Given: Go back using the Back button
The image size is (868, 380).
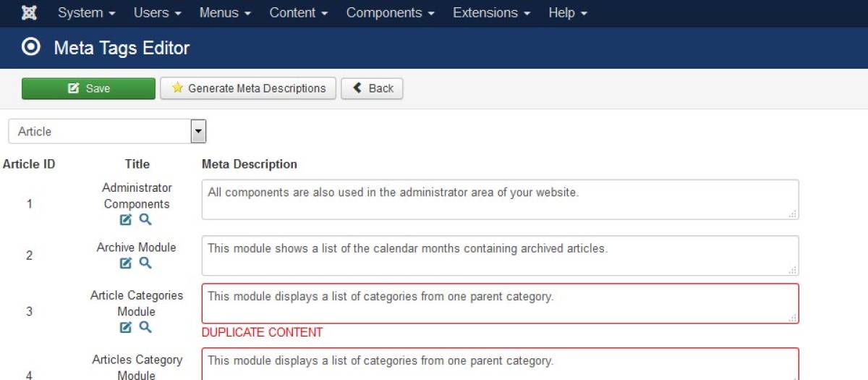Looking at the screenshot, I should (372, 88).
